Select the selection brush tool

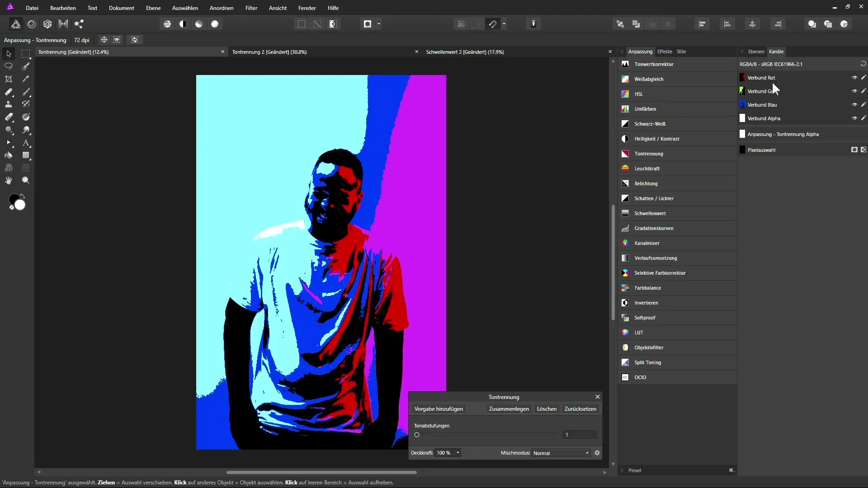(26, 66)
